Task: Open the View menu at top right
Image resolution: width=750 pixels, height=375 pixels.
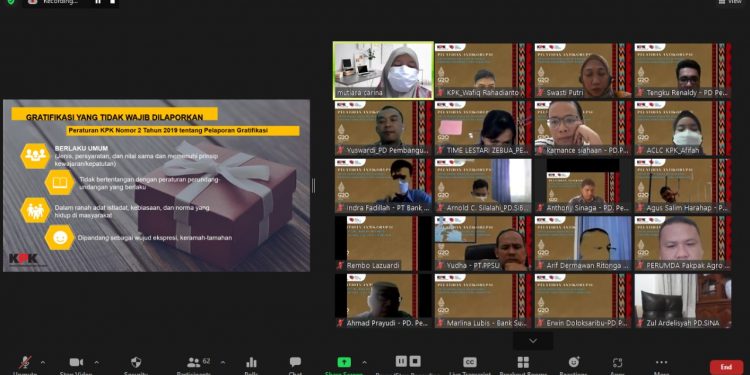Action: pos(730,2)
